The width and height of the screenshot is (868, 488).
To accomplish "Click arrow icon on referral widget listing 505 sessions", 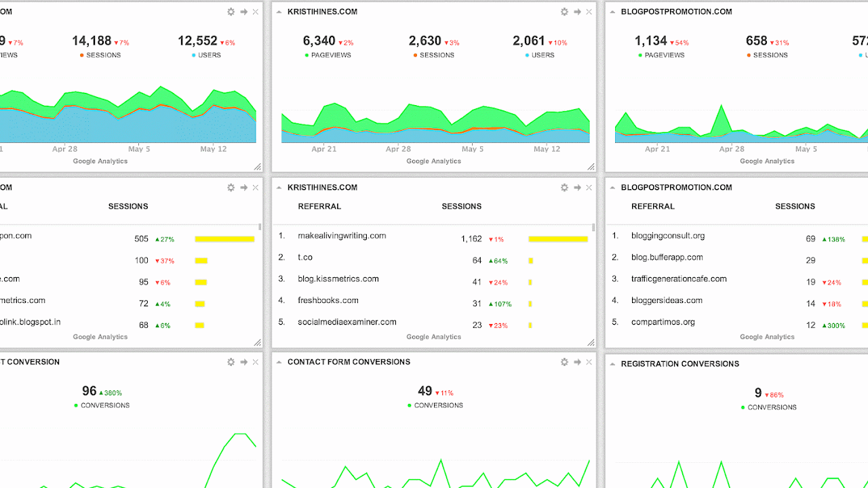I will pos(243,188).
